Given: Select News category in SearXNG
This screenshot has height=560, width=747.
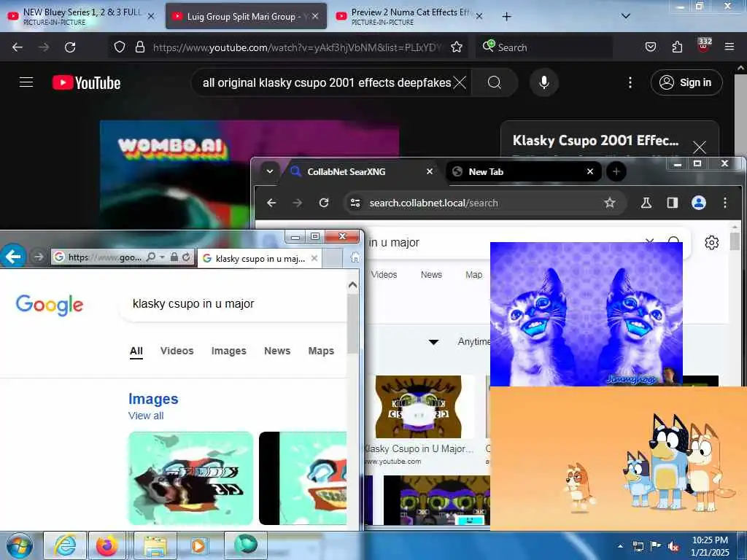Looking at the screenshot, I should coord(431,275).
